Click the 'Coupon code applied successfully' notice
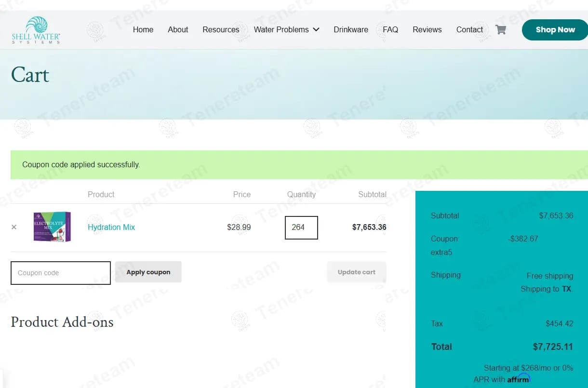Screen dimensions: 588x388 pos(299,165)
